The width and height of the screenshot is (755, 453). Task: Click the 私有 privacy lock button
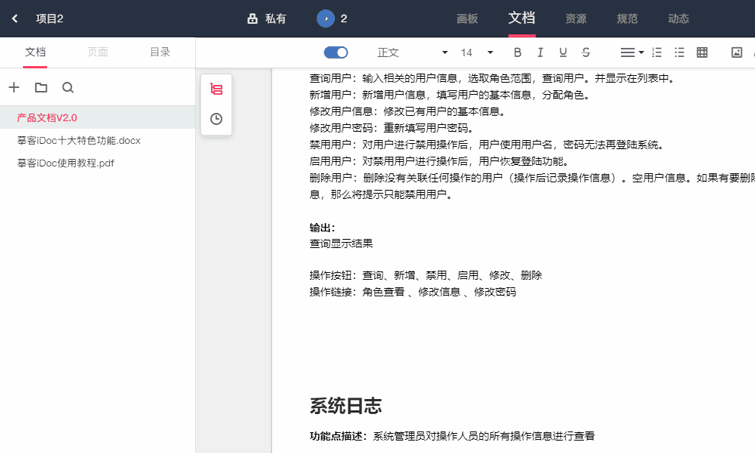[266, 18]
